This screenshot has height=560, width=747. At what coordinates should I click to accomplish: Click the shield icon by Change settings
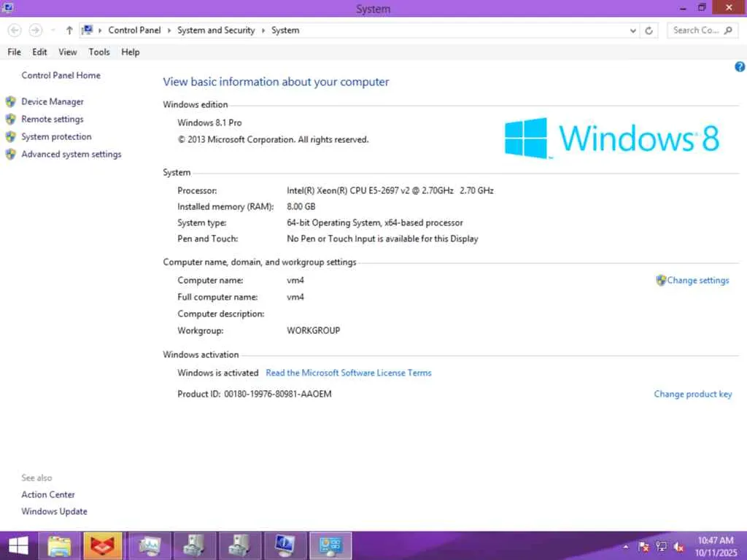(x=661, y=281)
